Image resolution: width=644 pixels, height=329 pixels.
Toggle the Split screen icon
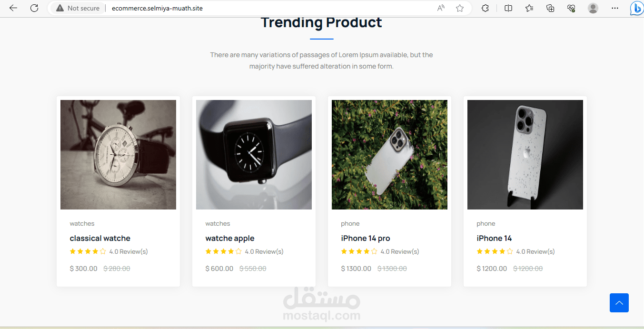[x=508, y=8]
